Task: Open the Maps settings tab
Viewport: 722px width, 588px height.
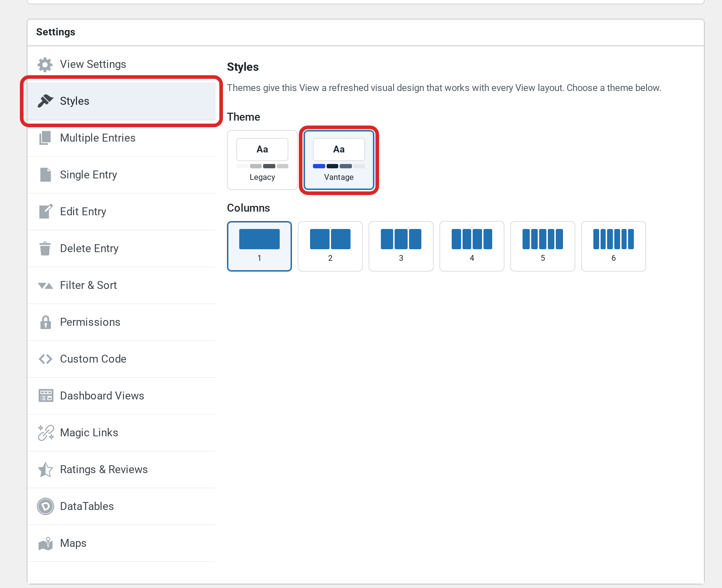Action: point(121,543)
